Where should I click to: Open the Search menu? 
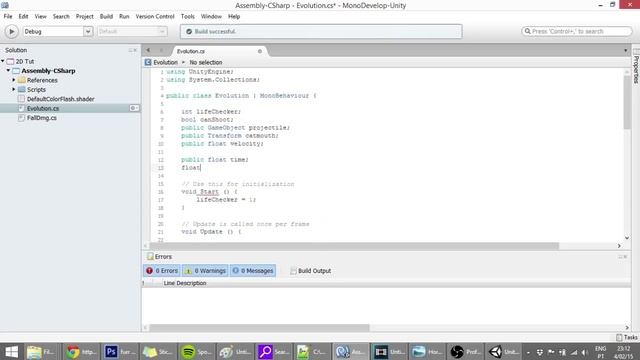tap(61, 16)
